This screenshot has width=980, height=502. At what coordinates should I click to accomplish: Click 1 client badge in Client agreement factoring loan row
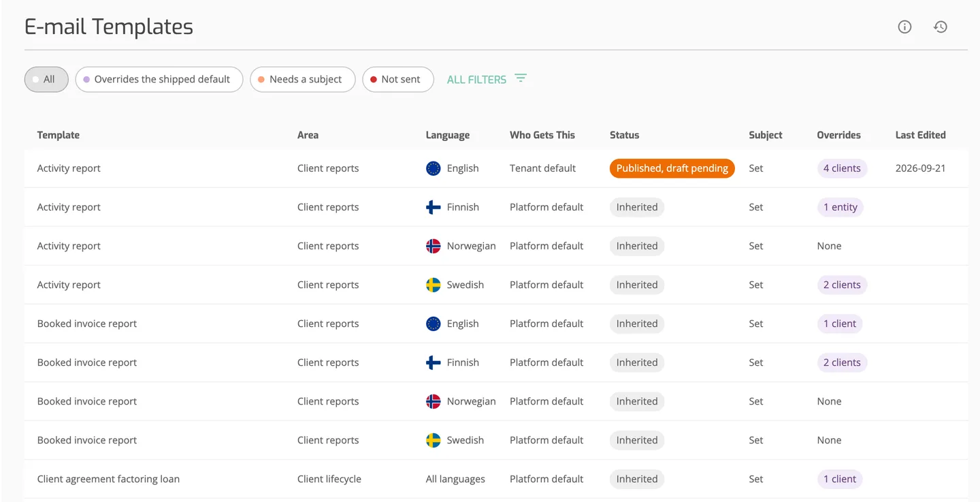(840, 479)
